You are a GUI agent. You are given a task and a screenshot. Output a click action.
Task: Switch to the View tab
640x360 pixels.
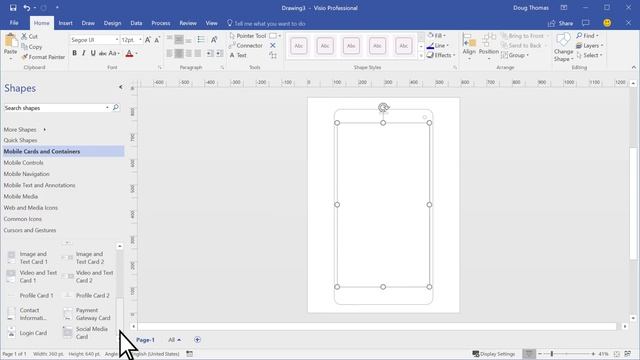pos(211,23)
